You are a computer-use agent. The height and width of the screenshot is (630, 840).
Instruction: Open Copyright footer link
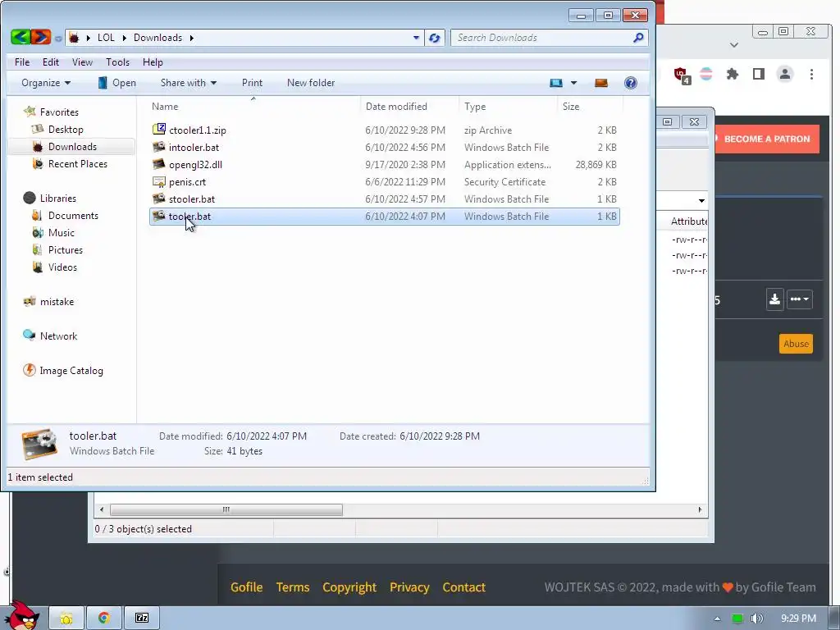tap(349, 587)
